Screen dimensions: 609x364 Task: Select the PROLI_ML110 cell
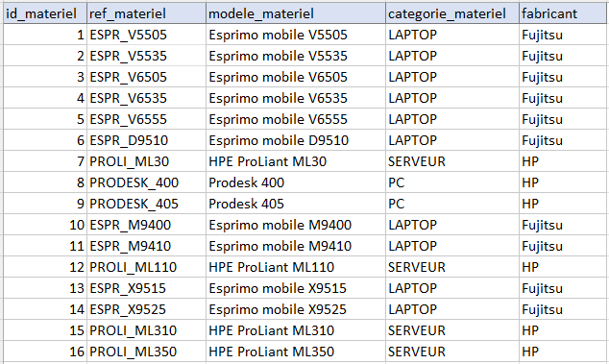coord(146,267)
